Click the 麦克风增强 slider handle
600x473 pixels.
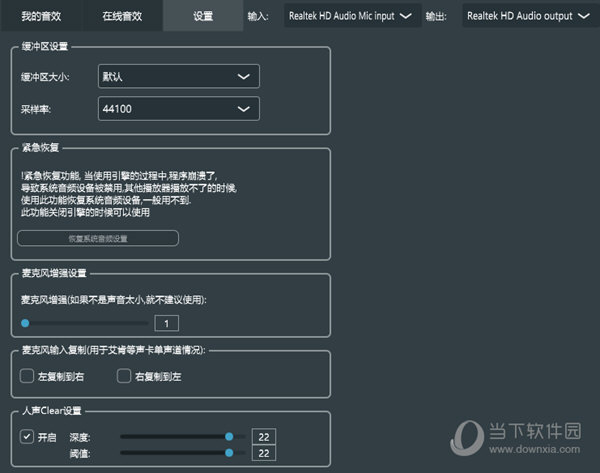pos(25,323)
